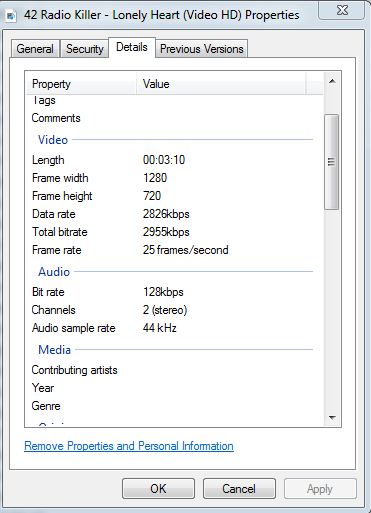Screen dimensions: 371x513
Task: Click the Audio section heading
Action: point(54,272)
